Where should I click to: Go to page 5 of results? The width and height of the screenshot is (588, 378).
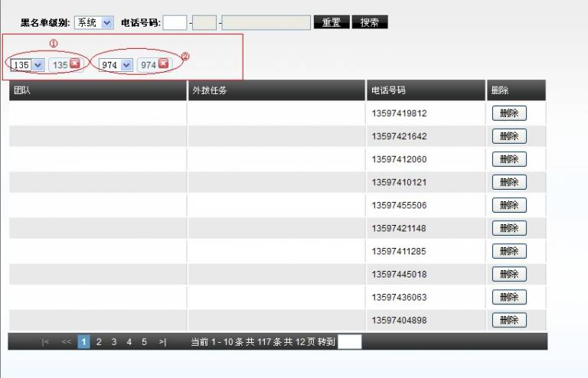coord(144,342)
